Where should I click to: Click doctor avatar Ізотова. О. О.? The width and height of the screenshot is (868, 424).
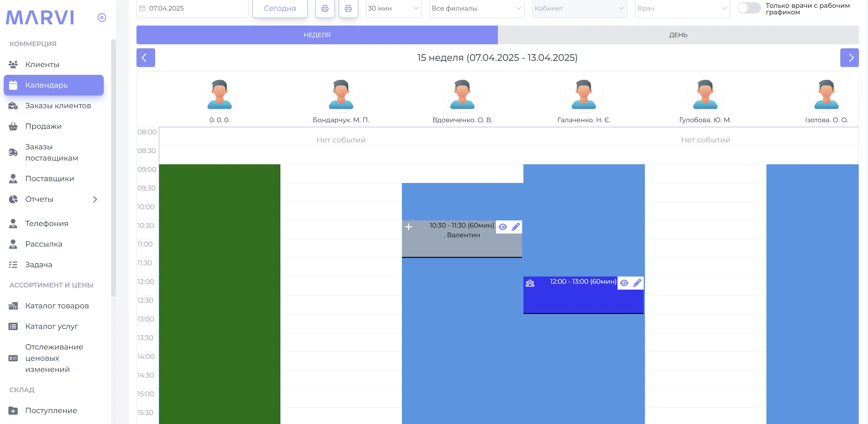(827, 94)
